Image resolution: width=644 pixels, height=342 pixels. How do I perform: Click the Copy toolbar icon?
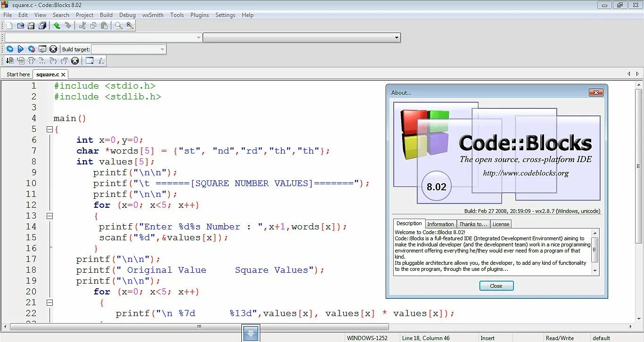(x=93, y=26)
